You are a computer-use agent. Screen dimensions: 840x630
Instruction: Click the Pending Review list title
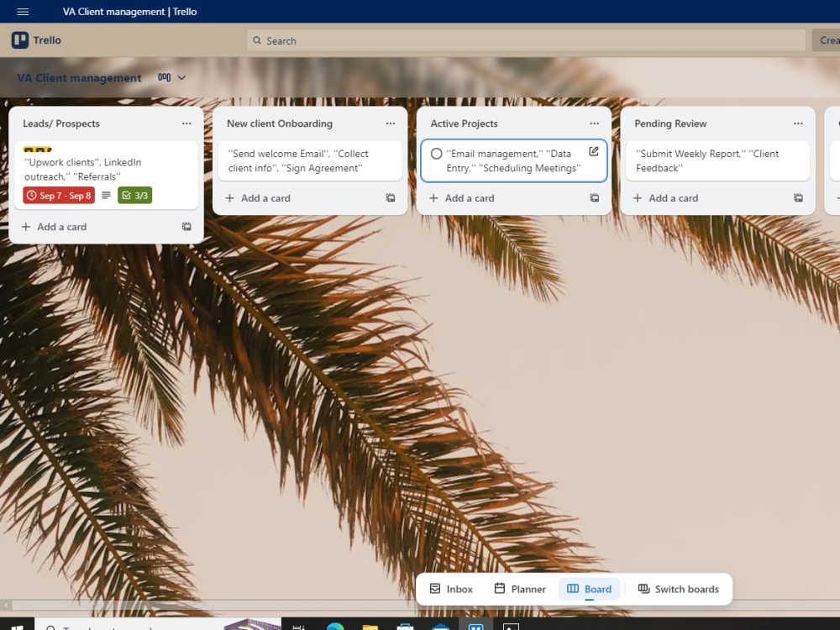(x=670, y=123)
